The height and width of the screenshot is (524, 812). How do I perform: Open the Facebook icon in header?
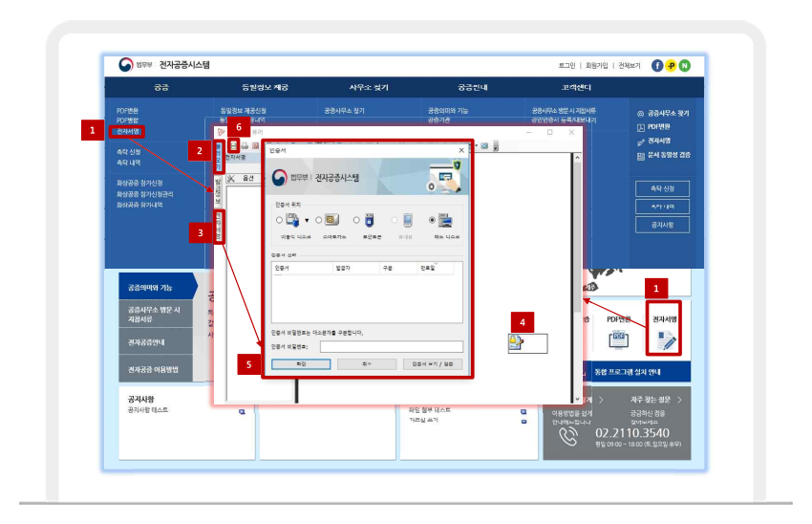click(x=657, y=65)
